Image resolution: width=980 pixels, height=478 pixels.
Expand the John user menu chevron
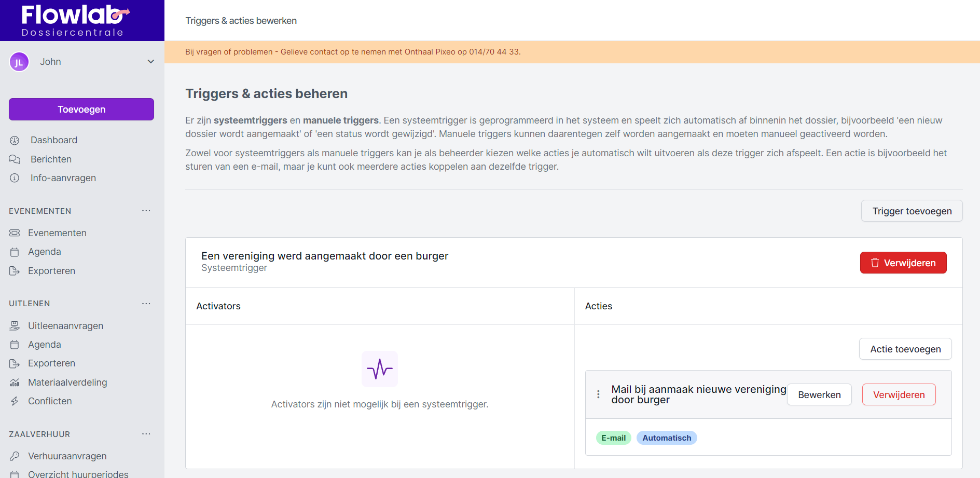click(151, 62)
